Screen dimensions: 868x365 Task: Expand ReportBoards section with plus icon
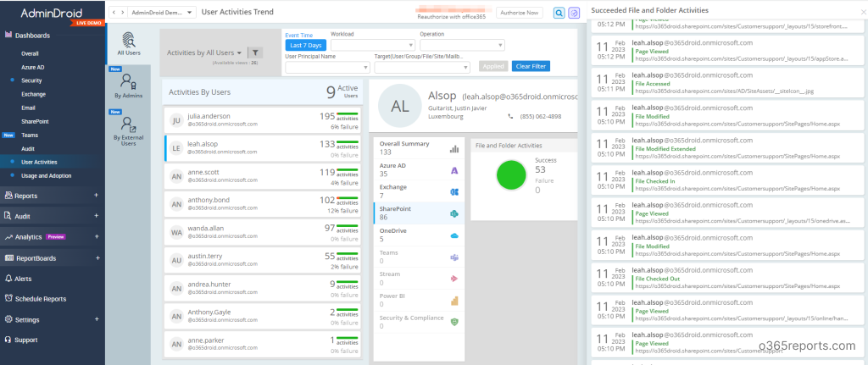[97, 257]
